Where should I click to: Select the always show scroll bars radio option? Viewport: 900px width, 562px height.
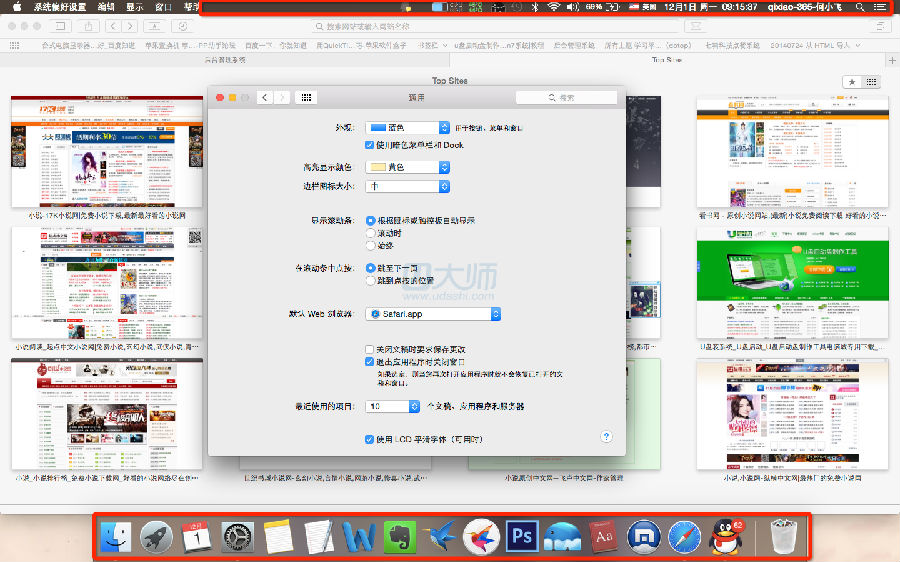pyautogui.click(x=371, y=245)
